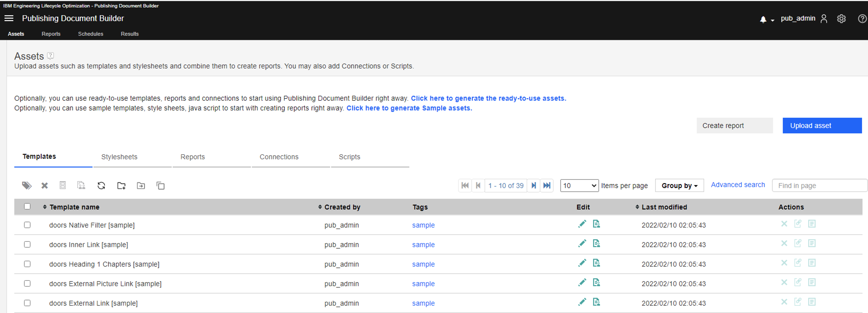Switch to the Stylesheets tab
Screen dimensions: 868x313
[119, 157]
